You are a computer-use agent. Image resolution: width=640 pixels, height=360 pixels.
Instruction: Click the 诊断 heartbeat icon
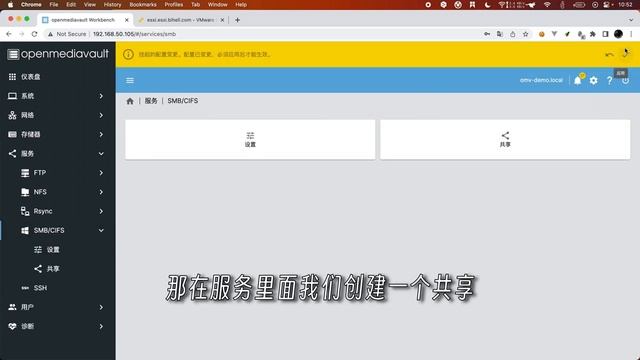point(12,326)
